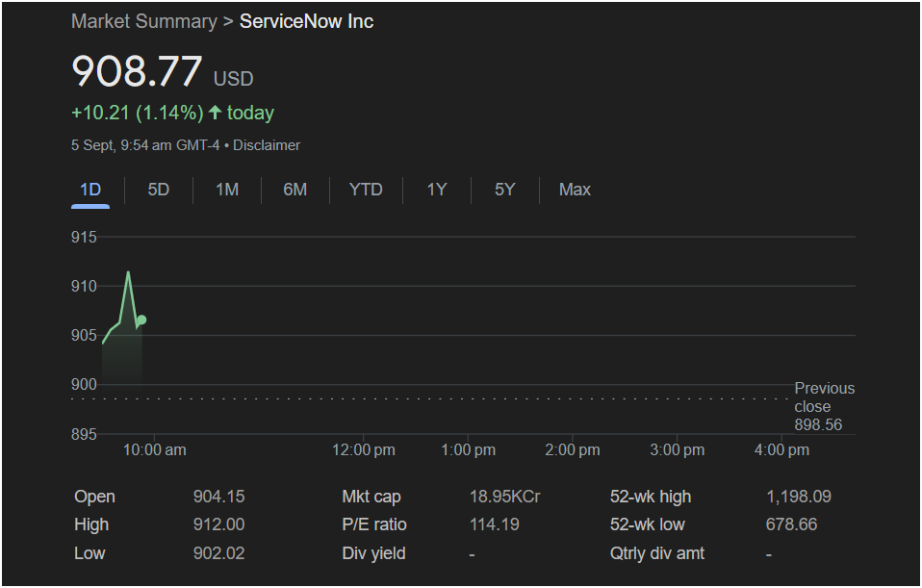This screenshot has height=588, width=922.
Task: Click the Qtrly div amt label
Action: [657, 553]
